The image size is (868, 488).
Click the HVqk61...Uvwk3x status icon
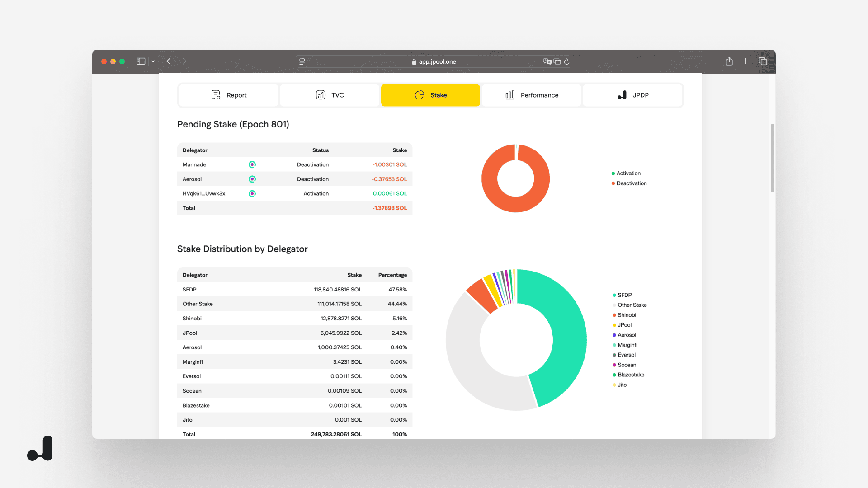coord(252,193)
